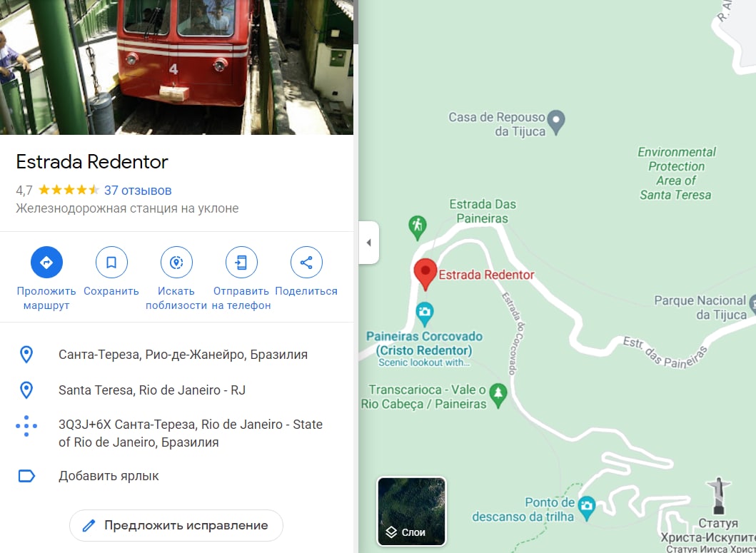Click the Искать поблизости nearby search icon

tap(176, 263)
